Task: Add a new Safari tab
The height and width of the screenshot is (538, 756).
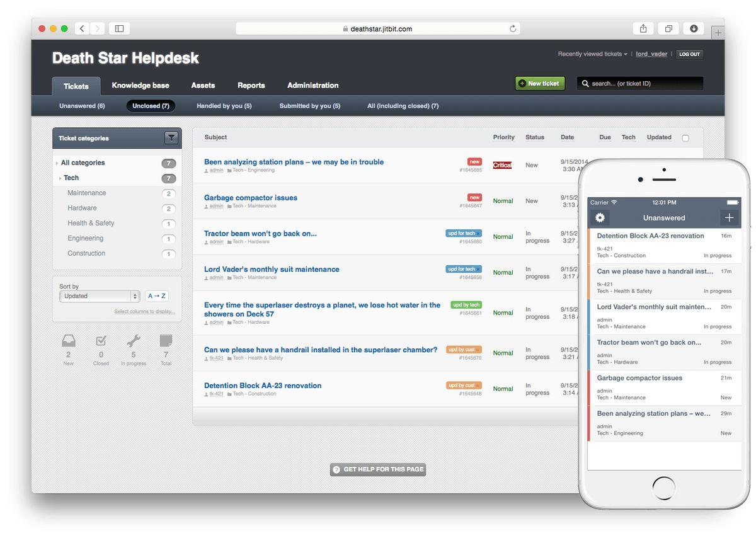Action: [x=718, y=32]
